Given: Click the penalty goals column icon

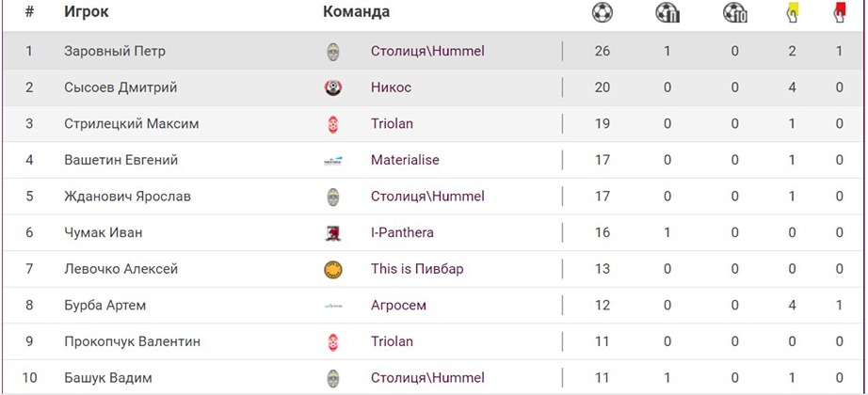Looking at the screenshot, I should 667,12.
